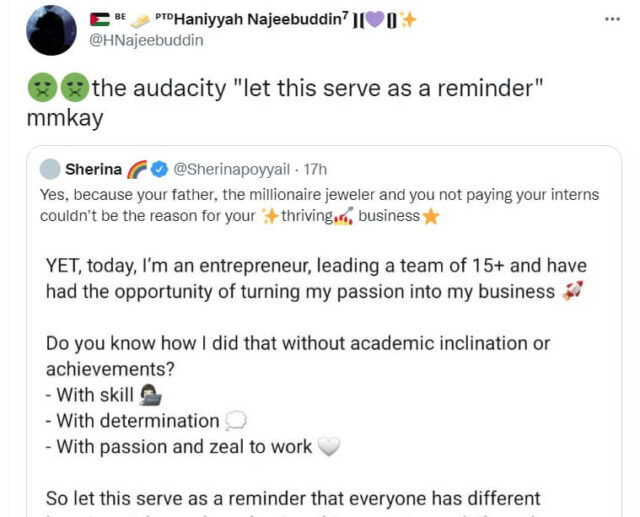Click the white heart emoji after 'zeal to work'

pos(329,447)
